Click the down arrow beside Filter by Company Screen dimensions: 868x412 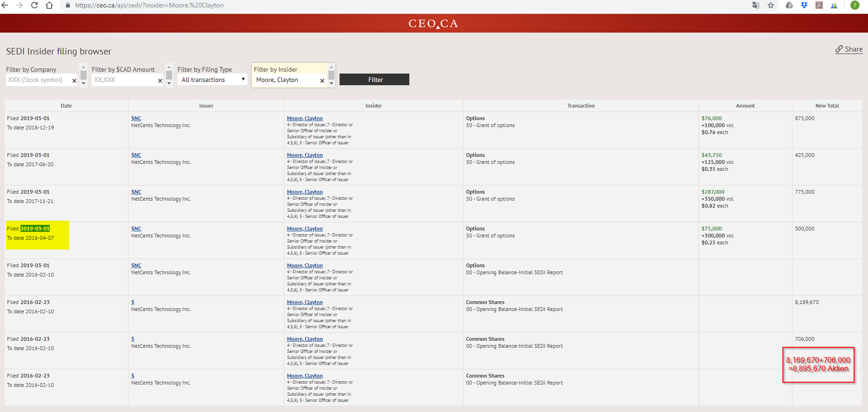[x=84, y=83]
